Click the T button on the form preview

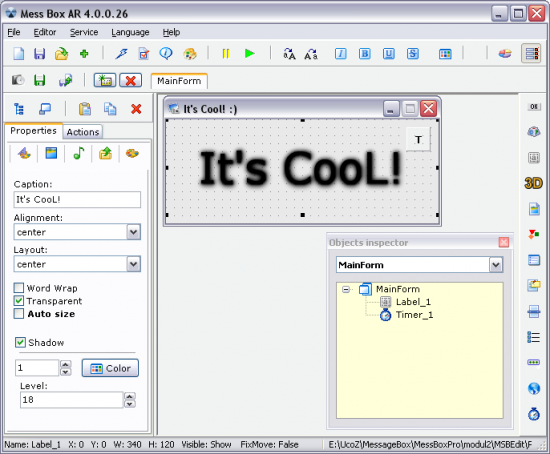[x=418, y=140]
